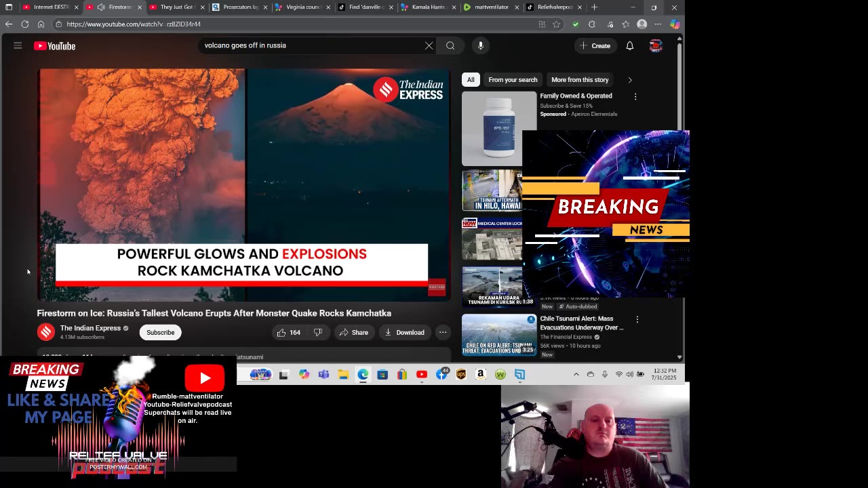Like the video with thumbs up

(x=288, y=332)
